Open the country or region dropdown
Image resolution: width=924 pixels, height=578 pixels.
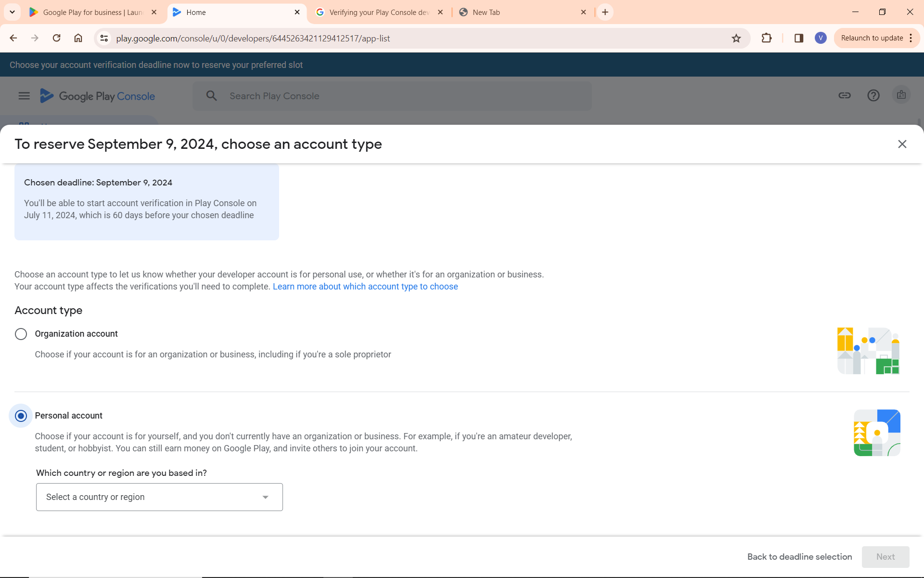[159, 497]
